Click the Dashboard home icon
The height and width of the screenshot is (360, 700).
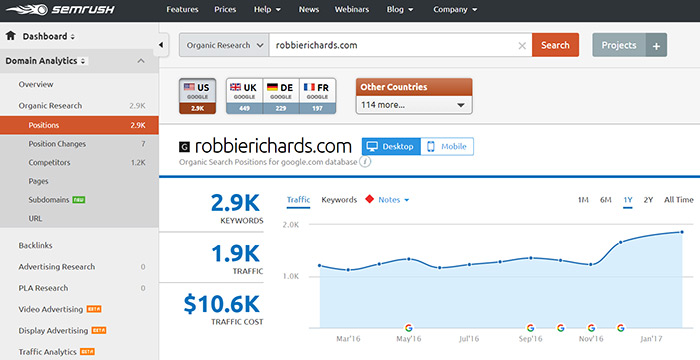[x=11, y=36]
